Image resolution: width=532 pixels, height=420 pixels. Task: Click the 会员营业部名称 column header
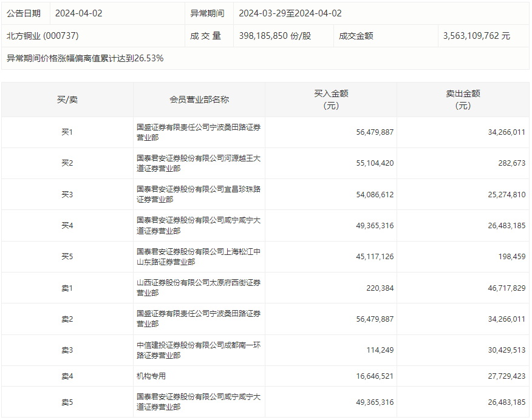pos(199,100)
